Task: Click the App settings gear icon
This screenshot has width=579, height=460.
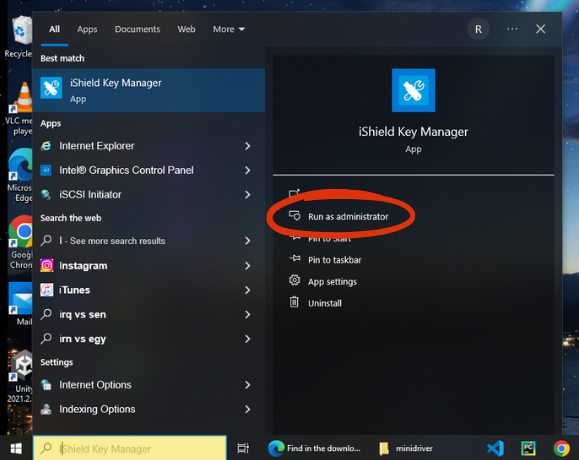Action: (294, 280)
